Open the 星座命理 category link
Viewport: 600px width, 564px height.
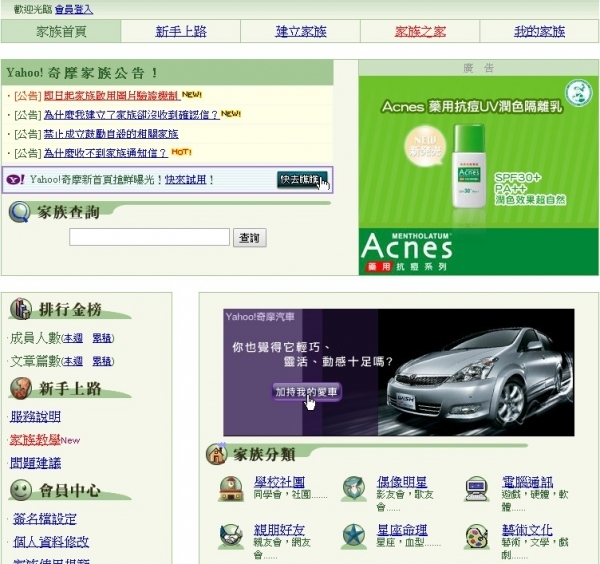click(402, 530)
